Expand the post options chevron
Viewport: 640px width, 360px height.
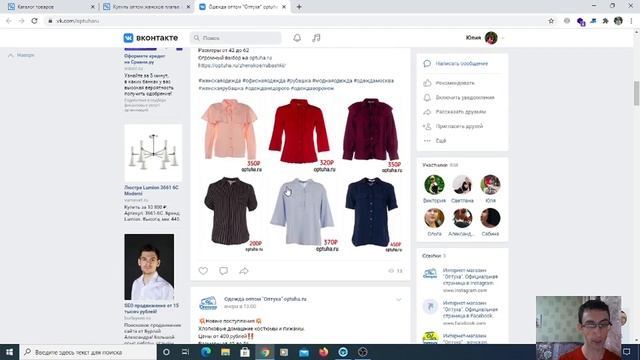tap(399, 300)
